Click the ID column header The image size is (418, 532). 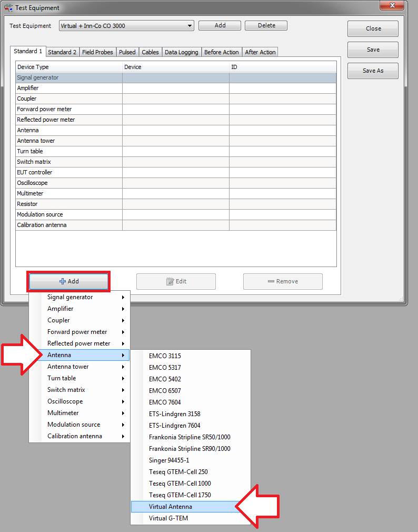(x=283, y=67)
